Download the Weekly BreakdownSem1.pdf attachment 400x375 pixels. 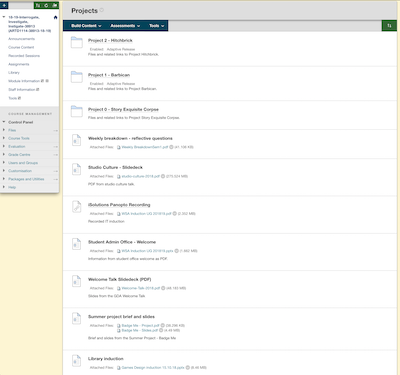coord(145,147)
